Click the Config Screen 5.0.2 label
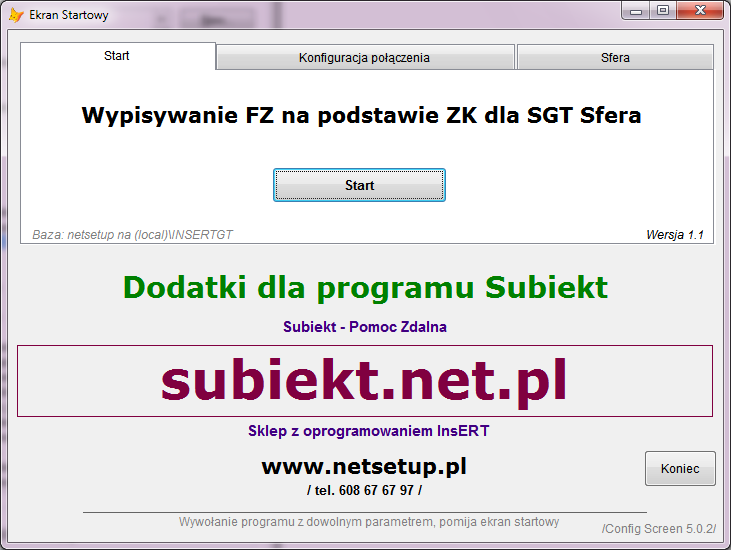Viewport: 731px width, 550px height. [658, 529]
